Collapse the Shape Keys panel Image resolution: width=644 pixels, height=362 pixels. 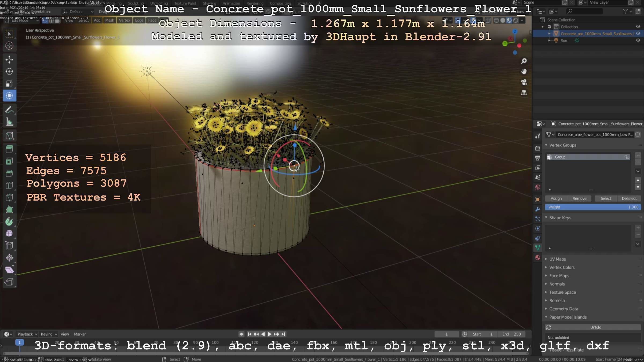[546, 217]
